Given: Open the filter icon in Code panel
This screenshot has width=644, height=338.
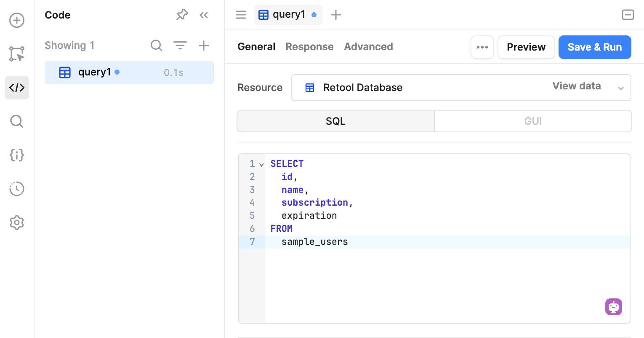Looking at the screenshot, I should pos(180,46).
